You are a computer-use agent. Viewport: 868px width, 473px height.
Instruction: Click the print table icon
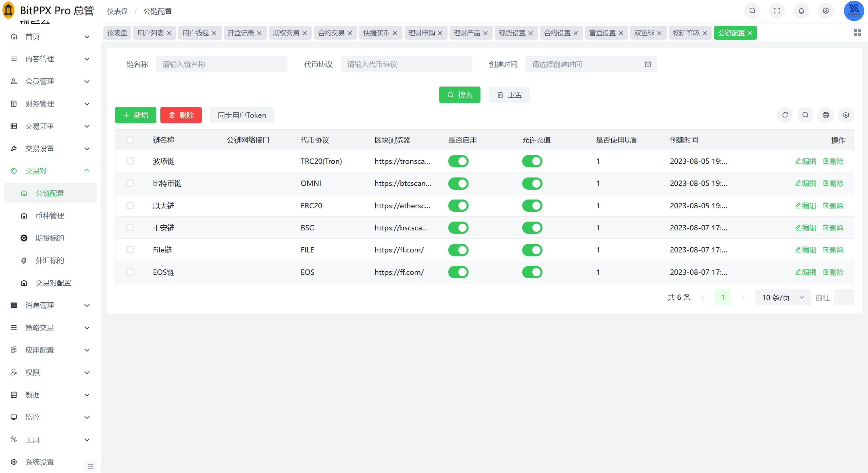click(825, 115)
